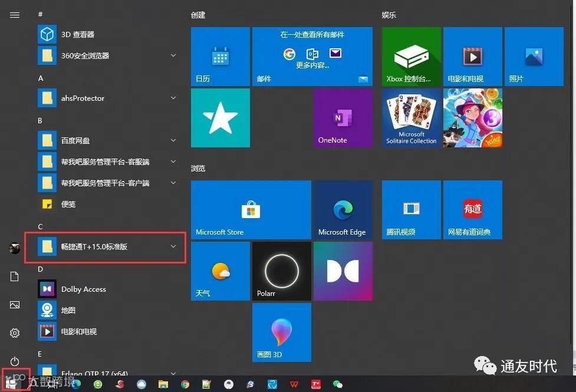Open the Power options button

pyautogui.click(x=15, y=361)
